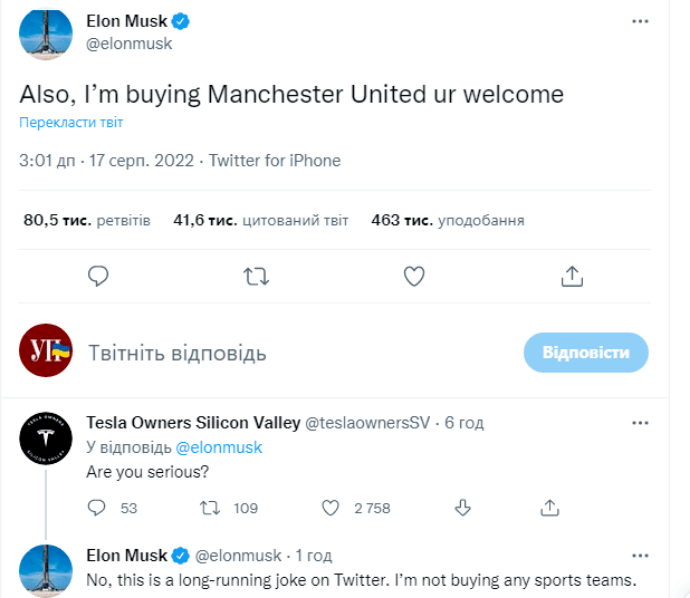Like the "Are you serious?" reply
This screenshot has height=598, width=690.
coord(330,508)
